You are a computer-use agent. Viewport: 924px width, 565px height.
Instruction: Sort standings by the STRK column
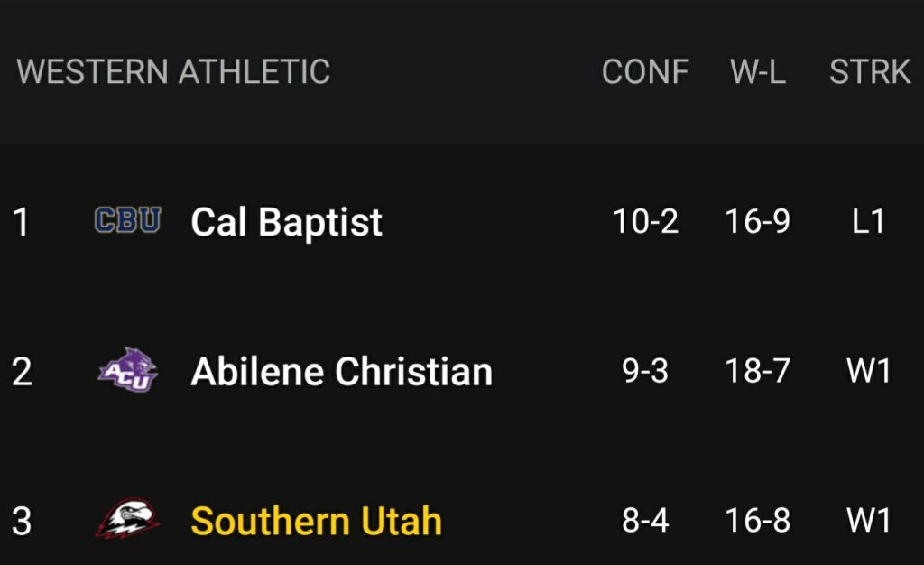[x=869, y=72]
